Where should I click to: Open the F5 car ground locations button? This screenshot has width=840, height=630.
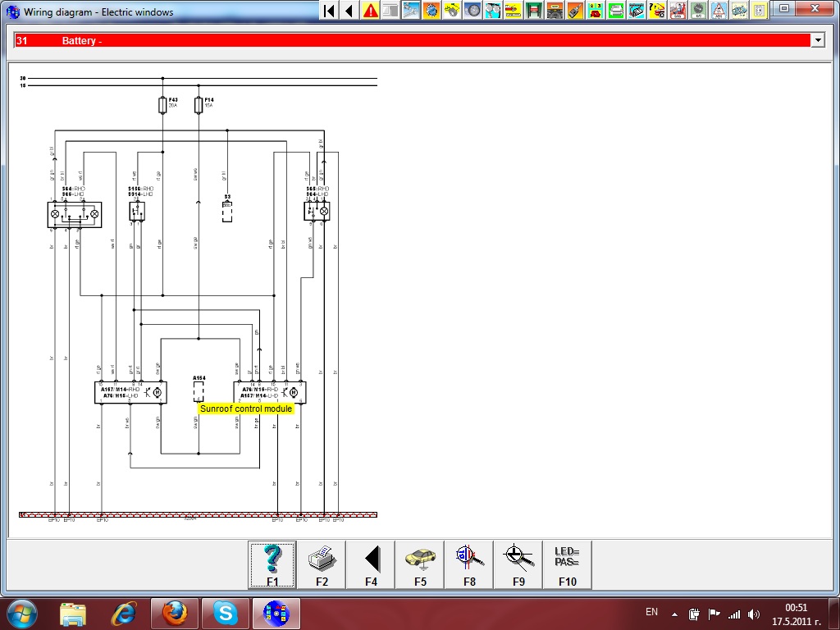[x=420, y=564]
